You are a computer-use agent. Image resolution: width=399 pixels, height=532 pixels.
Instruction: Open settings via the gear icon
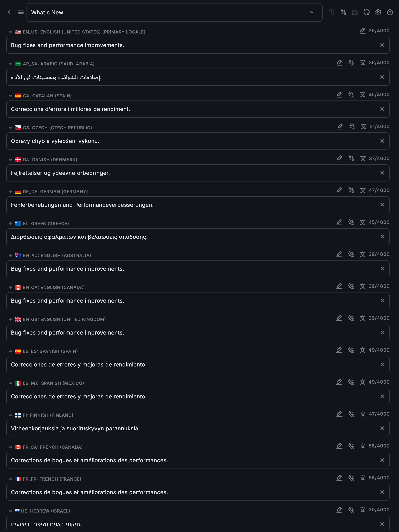378,12
